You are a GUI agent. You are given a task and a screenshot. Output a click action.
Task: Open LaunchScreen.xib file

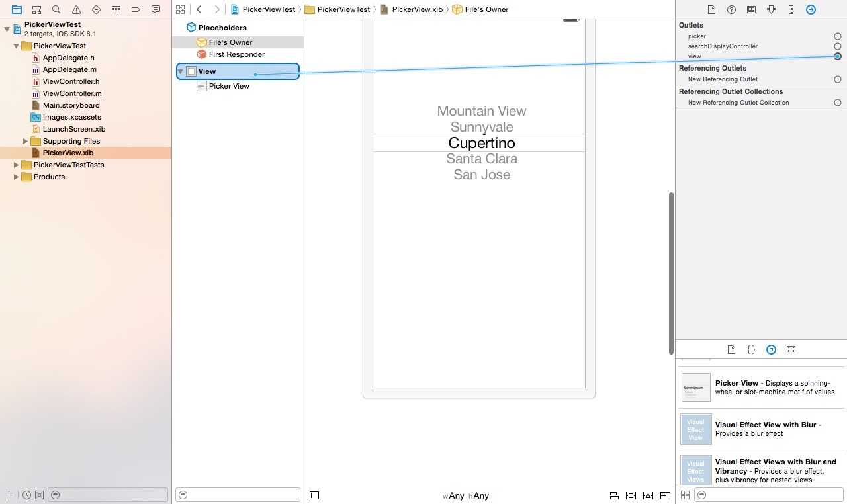(x=73, y=129)
